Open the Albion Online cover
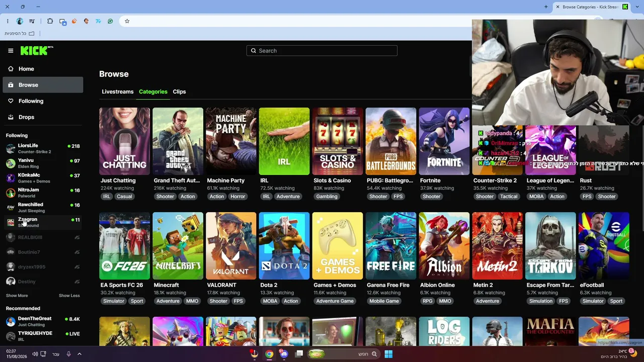The height and width of the screenshot is (362, 644). click(x=444, y=246)
